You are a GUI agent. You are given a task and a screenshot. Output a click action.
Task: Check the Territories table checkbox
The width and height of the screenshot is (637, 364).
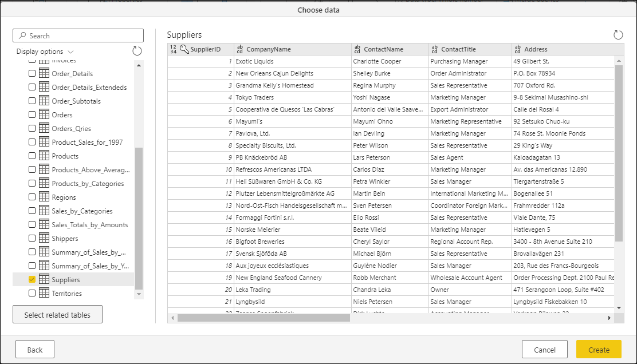(32, 293)
